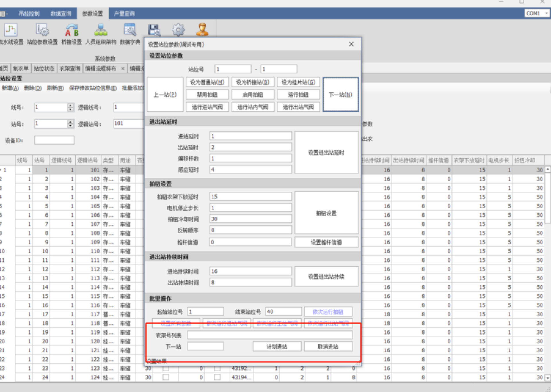551x392 pixels.
Task: Increase 线号 value with spinner arrow
Action: 71,105
